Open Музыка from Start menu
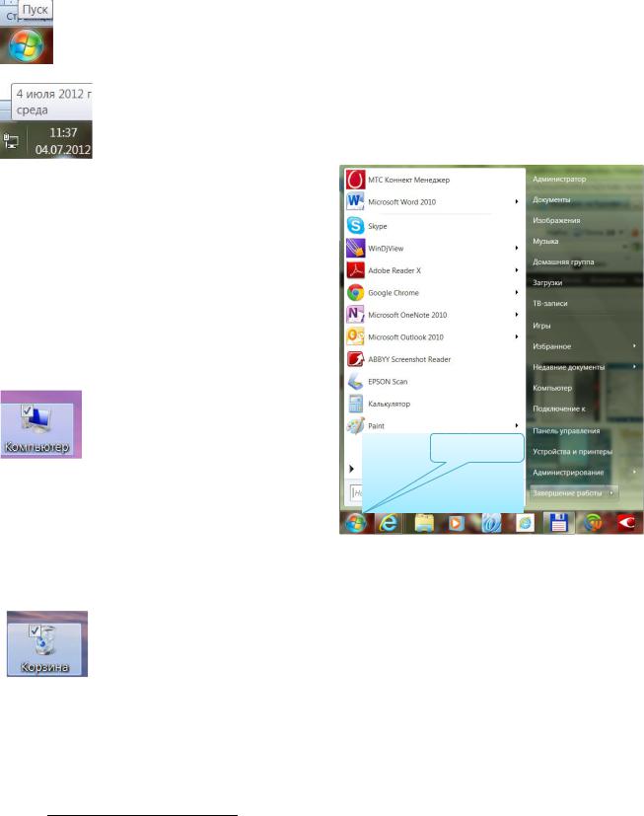The width and height of the screenshot is (644, 816). pyautogui.click(x=545, y=241)
